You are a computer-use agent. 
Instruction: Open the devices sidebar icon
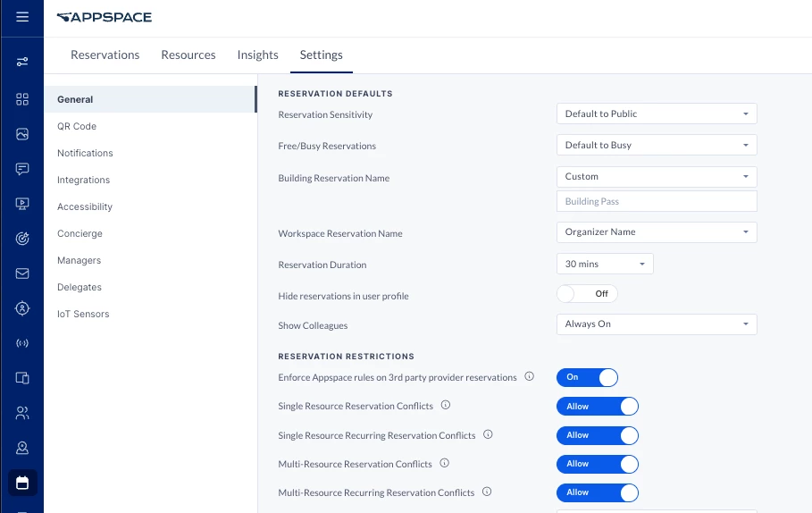pyautogui.click(x=22, y=378)
